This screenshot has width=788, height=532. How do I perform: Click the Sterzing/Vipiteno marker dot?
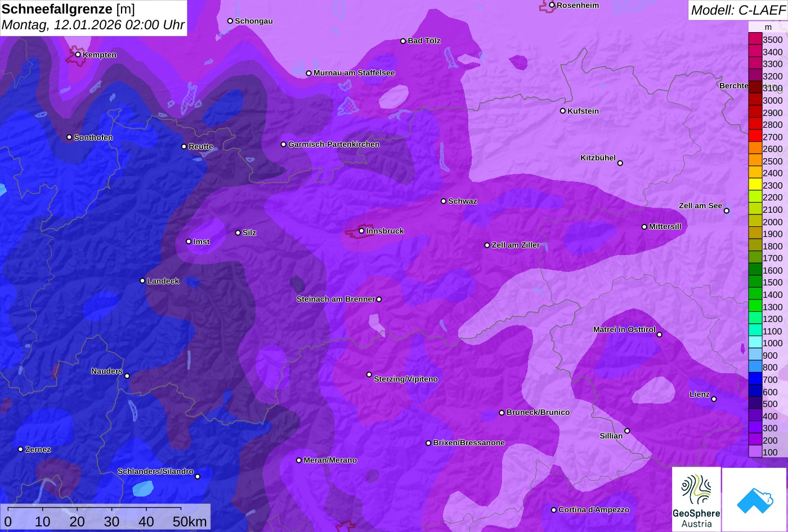(369, 374)
